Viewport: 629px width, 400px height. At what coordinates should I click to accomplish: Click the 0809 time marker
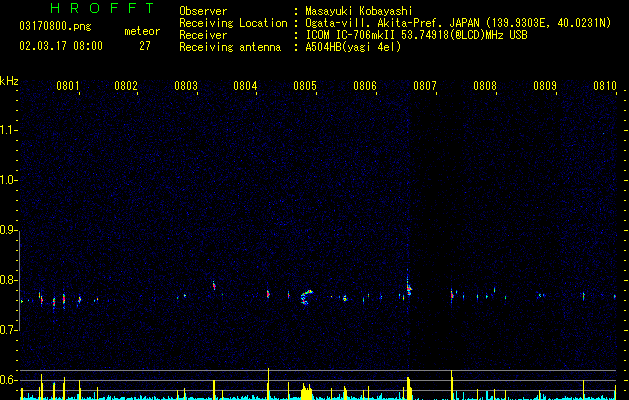[x=545, y=86]
